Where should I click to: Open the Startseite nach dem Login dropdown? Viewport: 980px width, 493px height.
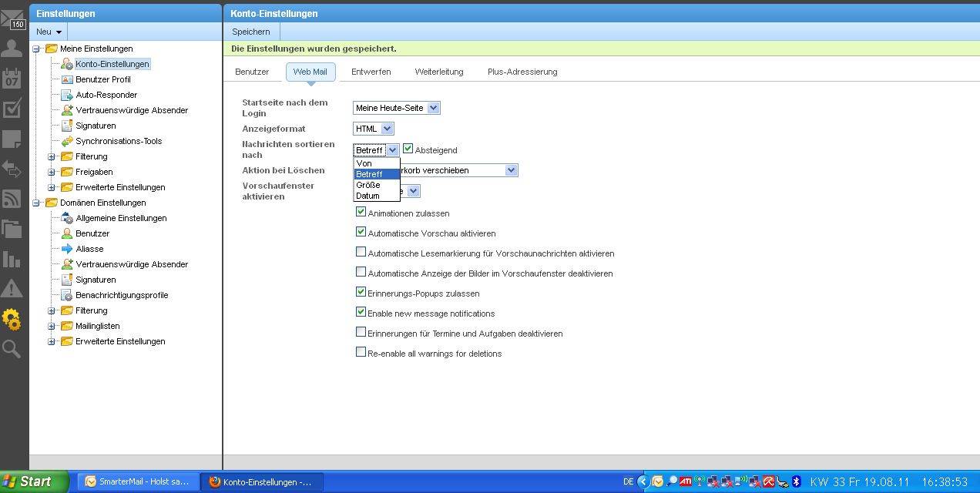[396, 109]
